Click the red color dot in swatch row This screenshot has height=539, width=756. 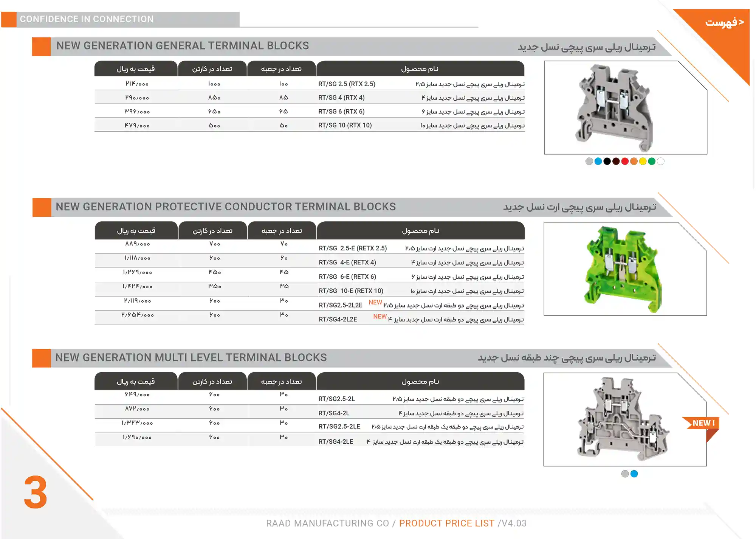pos(625,161)
